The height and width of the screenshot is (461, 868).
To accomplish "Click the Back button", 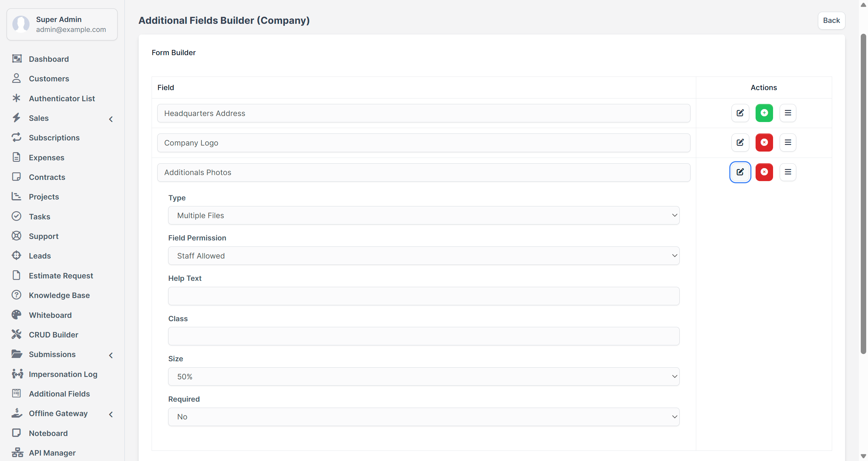I will click(831, 20).
